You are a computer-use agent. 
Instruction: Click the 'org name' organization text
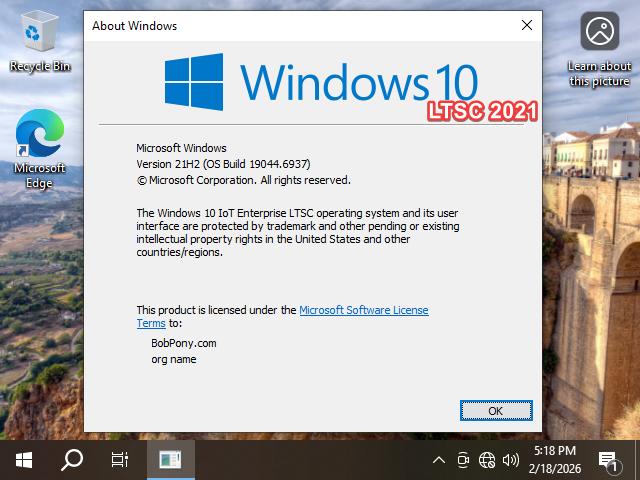click(x=174, y=360)
